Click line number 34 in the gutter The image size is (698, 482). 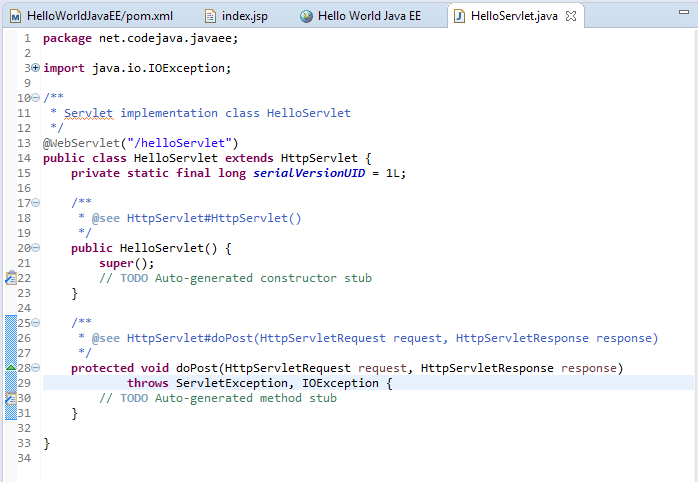tap(24, 458)
